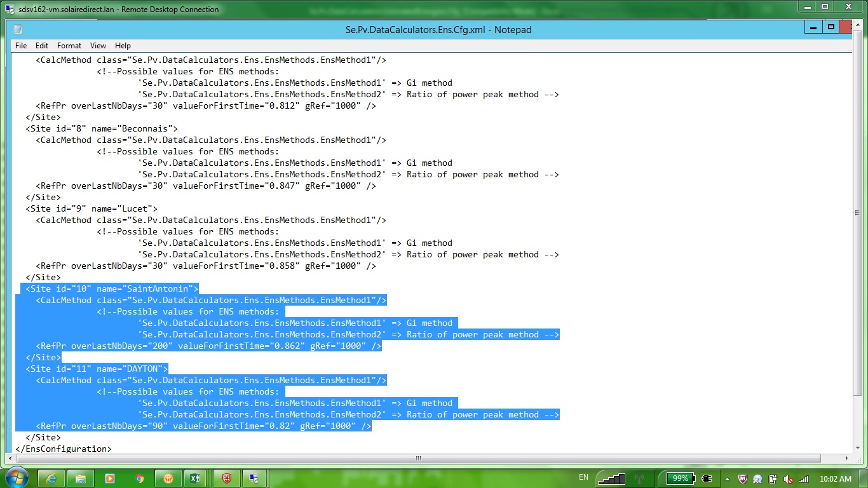Screen dimensions: 868x488
Task: Switch to Excel in the taskbar
Action: pos(195,478)
